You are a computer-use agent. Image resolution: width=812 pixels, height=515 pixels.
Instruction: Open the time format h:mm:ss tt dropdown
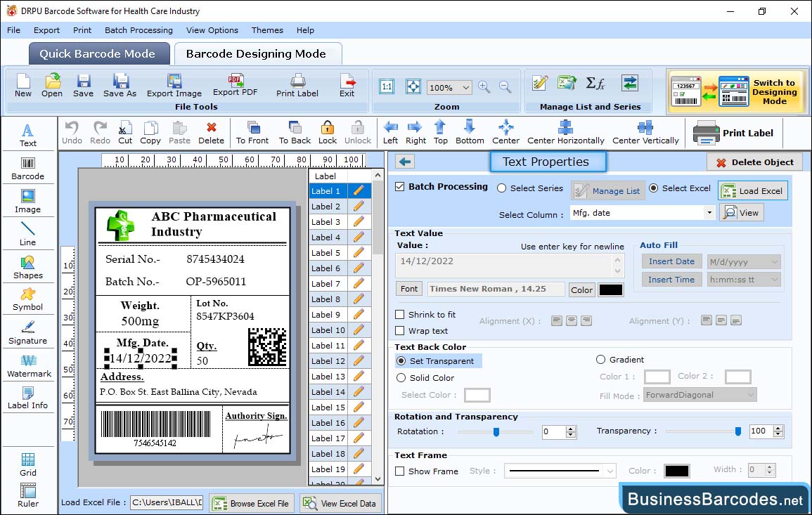[773, 280]
